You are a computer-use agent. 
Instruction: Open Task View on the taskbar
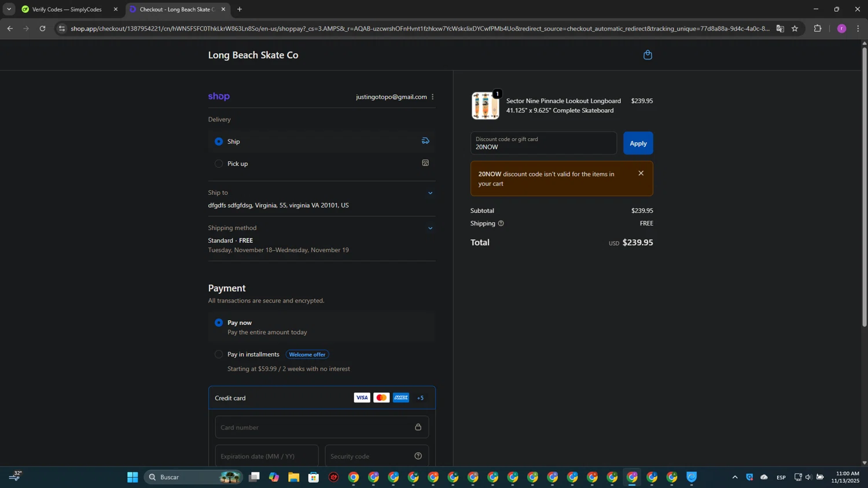pyautogui.click(x=254, y=477)
